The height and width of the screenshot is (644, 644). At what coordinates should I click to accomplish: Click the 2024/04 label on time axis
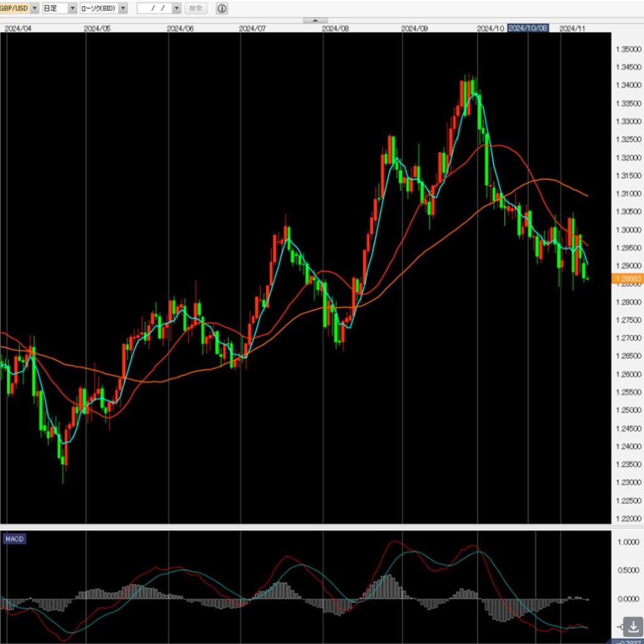click(x=17, y=28)
